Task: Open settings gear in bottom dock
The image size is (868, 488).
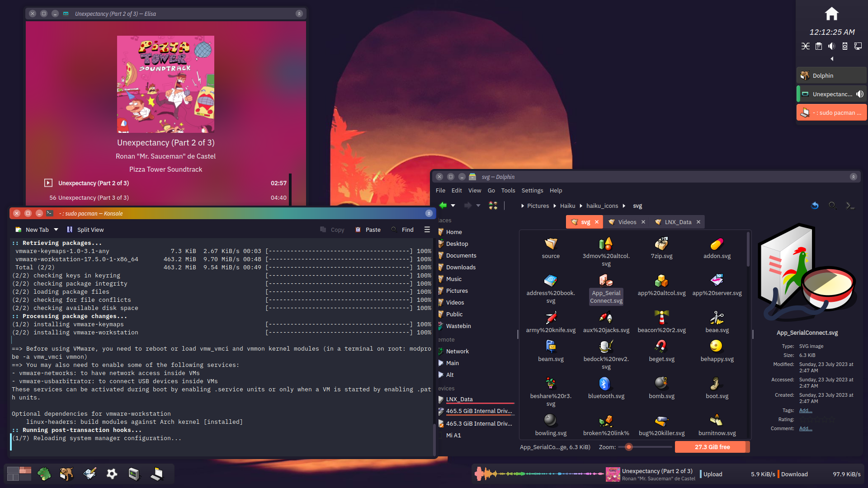Action: point(112,474)
